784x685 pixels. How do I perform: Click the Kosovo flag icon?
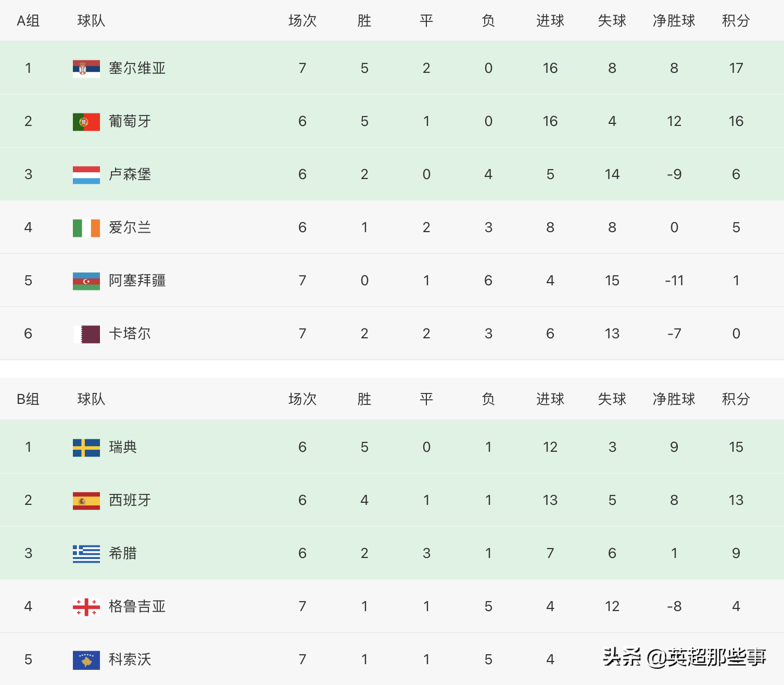[86, 659]
